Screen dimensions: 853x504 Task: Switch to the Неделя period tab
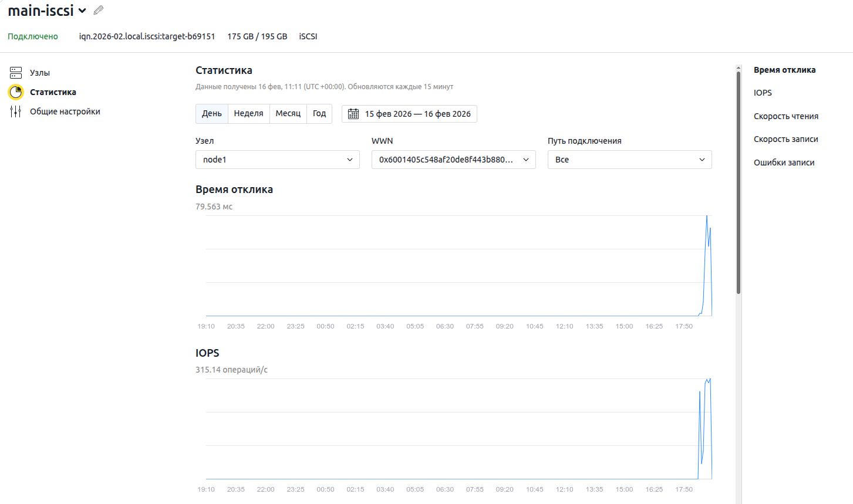coord(248,113)
